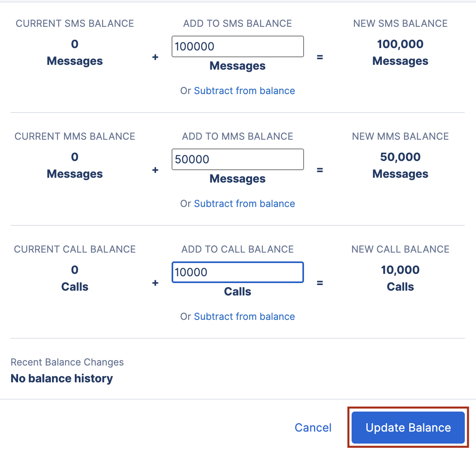The image size is (476, 454).
Task: Click the New MMS Balance 50,000 value
Action: [400, 157]
